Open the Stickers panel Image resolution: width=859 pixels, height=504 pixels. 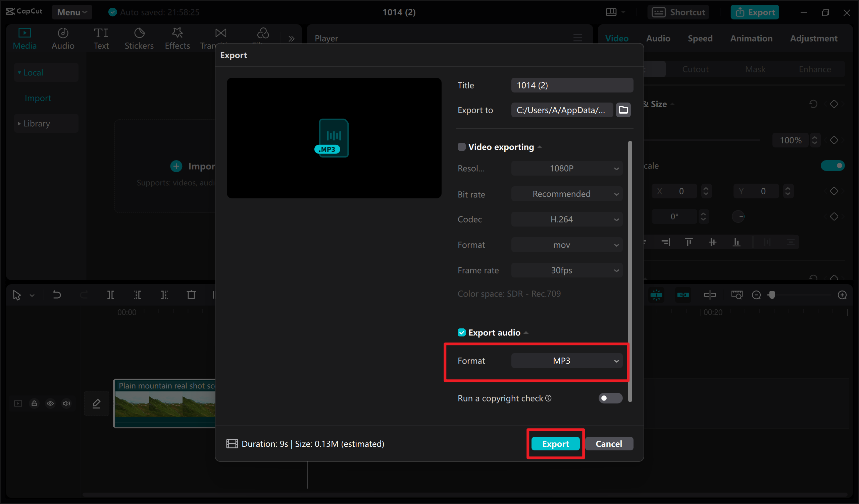coord(139,38)
